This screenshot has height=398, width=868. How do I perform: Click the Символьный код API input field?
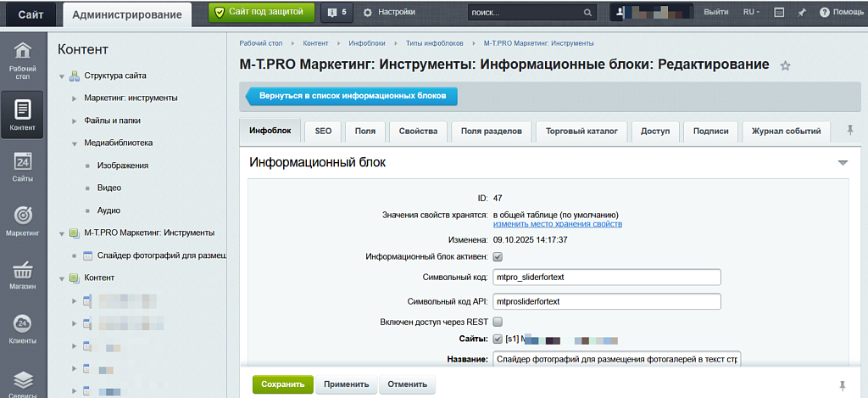pos(605,301)
